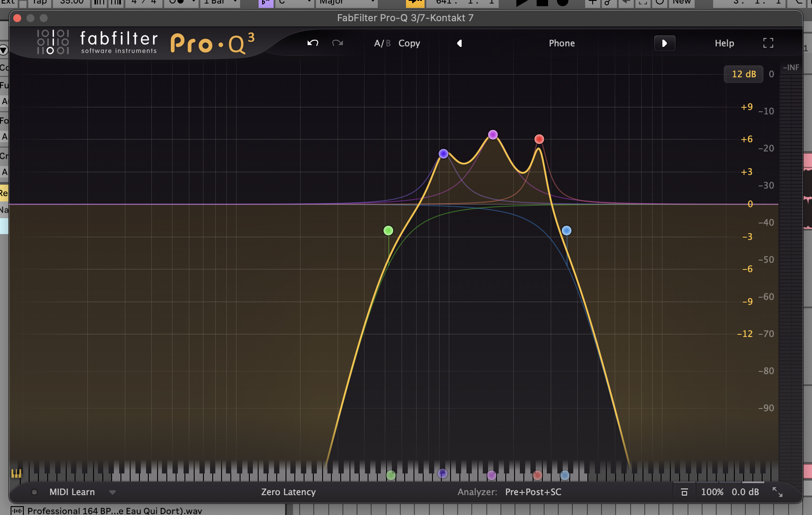The width and height of the screenshot is (812, 515).
Task: Open Analyzer Pre+Post+SC settings
Action: point(533,492)
